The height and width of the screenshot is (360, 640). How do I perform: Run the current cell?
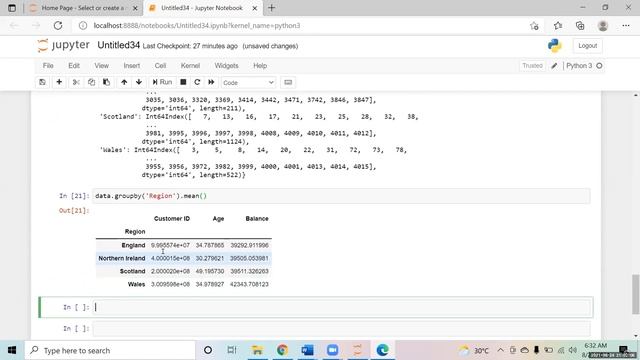point(162,82)
